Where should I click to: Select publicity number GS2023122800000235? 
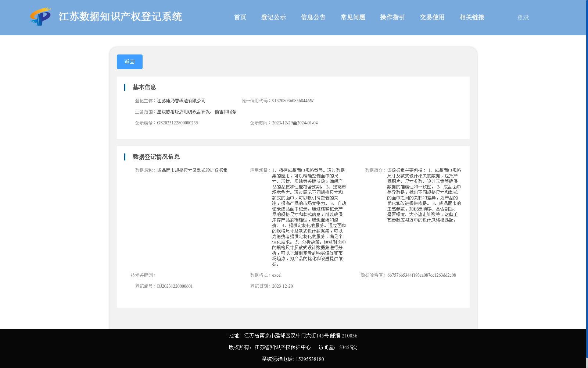click(x=178, y=123)
